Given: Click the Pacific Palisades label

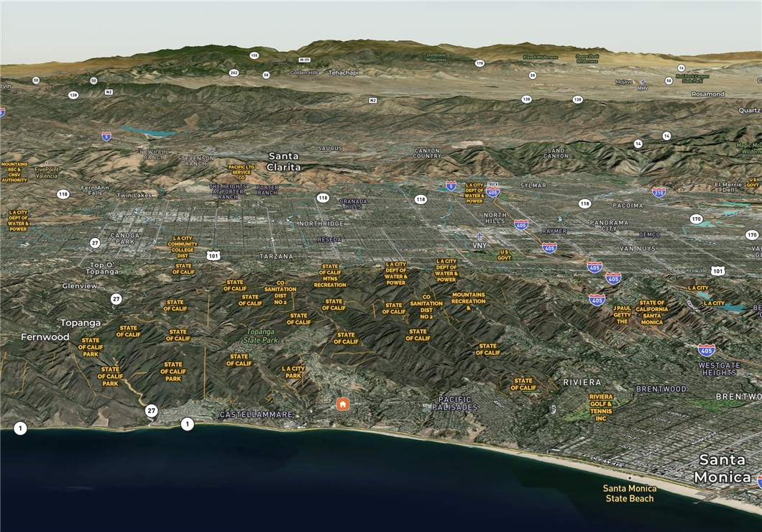Looking at the screenshot, I should coord(454,403).
